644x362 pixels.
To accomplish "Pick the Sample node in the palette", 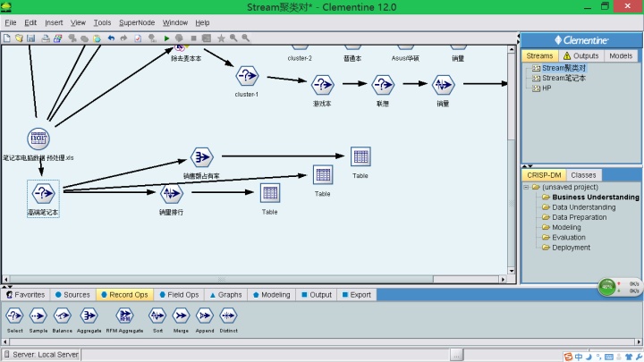I will (x=38, y=319).
